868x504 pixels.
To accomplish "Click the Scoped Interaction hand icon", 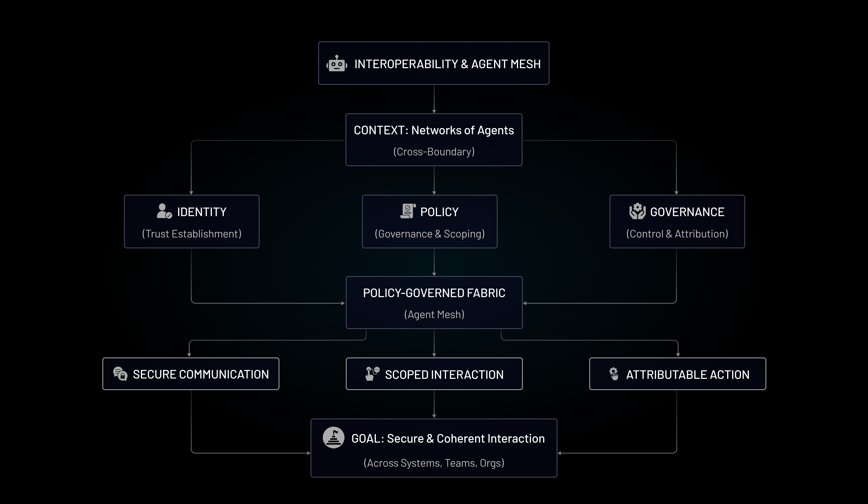I will (372, 374).
